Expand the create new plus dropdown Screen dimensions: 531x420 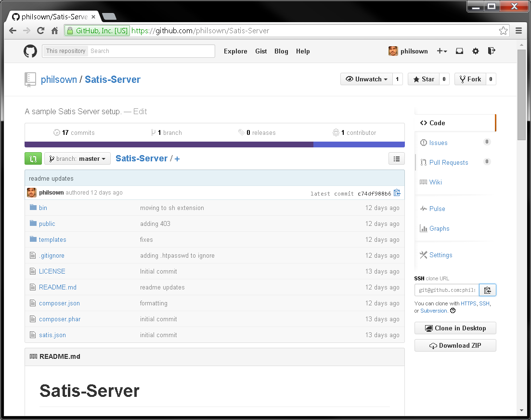[x=442, y=51]
